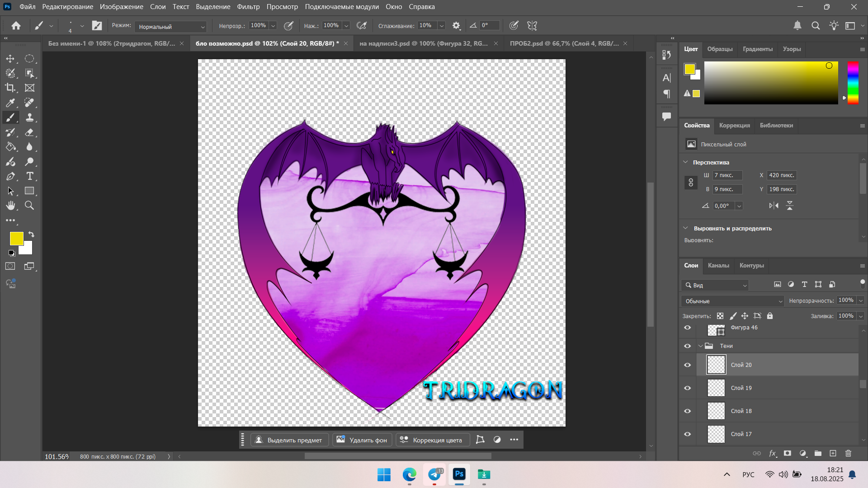Image resolution: width=868 pixels, height=488 pixels.
Task: Select the Eraser tool
Action: tap(29, 132)
